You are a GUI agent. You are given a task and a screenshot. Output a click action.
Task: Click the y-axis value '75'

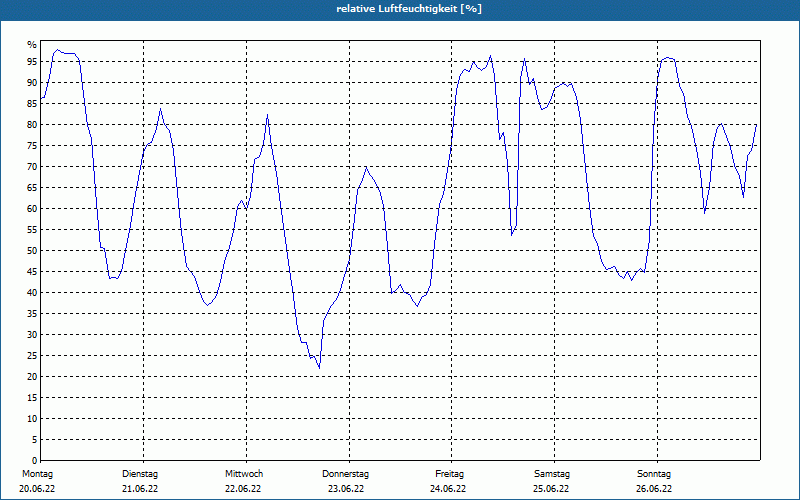click(32, 145)
